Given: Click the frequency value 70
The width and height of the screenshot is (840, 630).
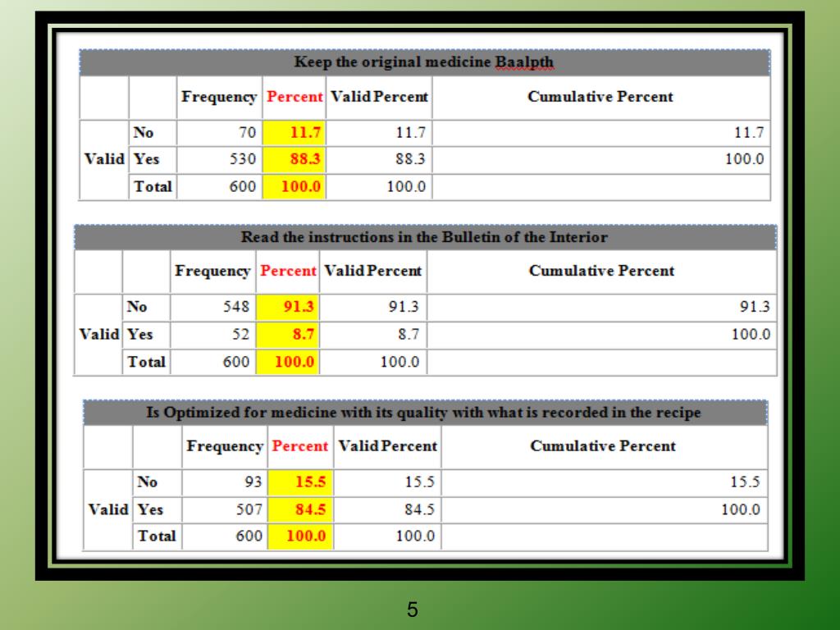Looking at the screenshot, I should (247, 132).
